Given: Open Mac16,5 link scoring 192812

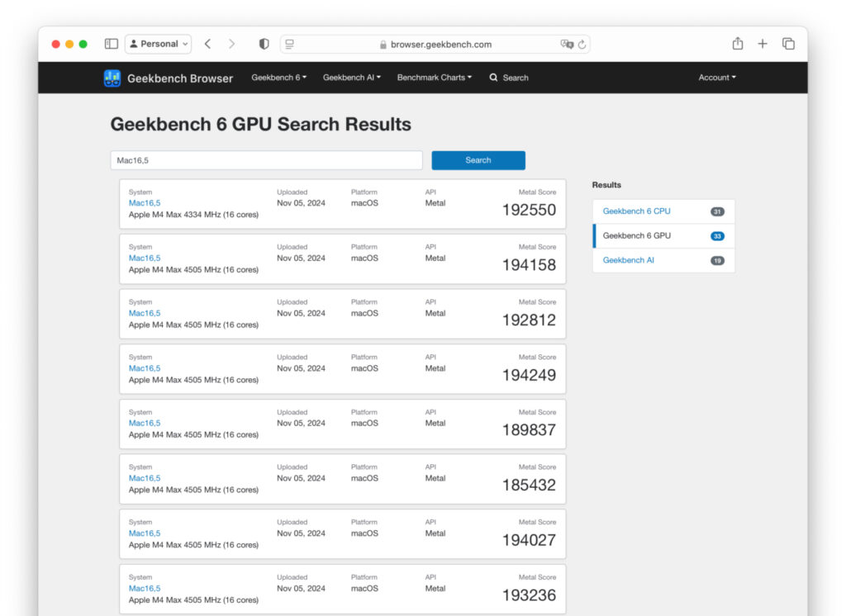Looking at the screenshot, I should tap(145, 314).
